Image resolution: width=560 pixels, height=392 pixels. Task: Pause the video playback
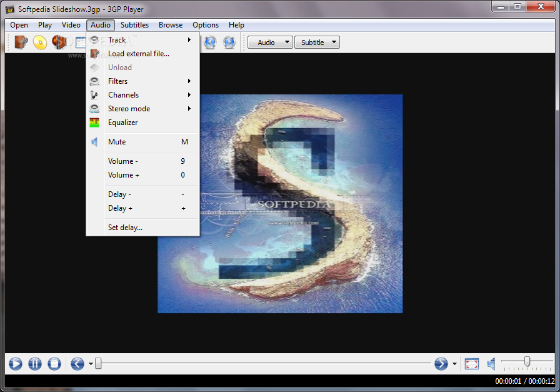(35, 364)
